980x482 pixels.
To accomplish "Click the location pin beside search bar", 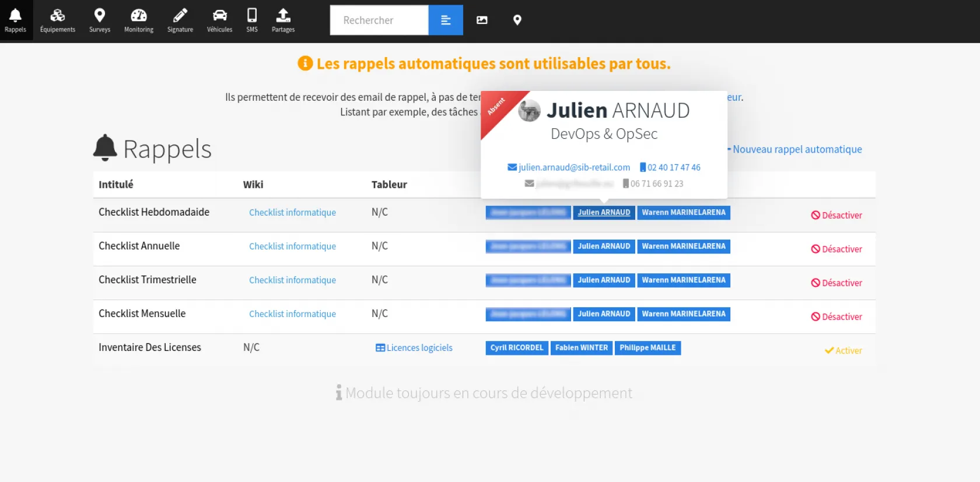I will tap(517, 20).
